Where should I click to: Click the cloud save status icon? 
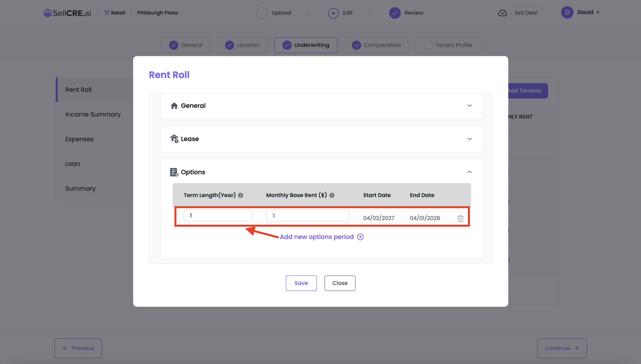coord(502,13)
